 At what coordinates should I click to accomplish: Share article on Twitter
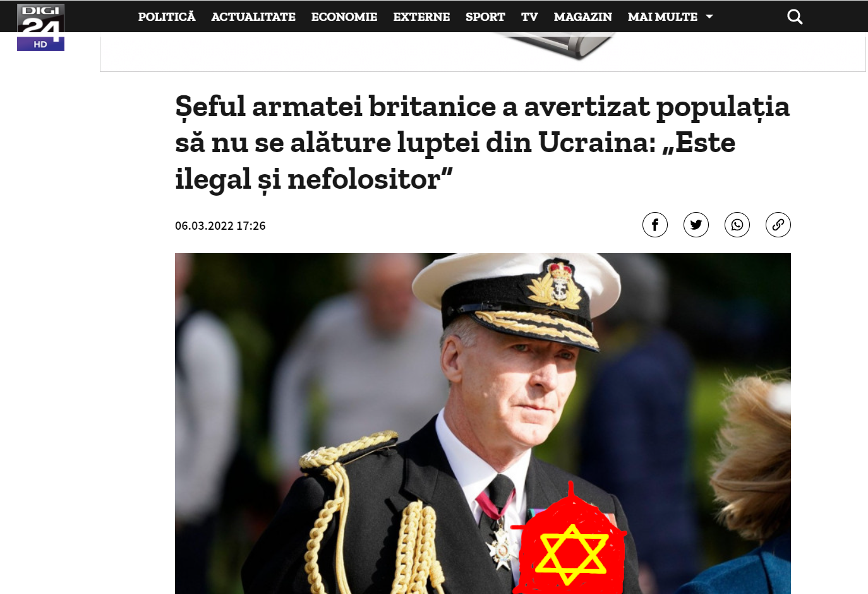[696, 225]
